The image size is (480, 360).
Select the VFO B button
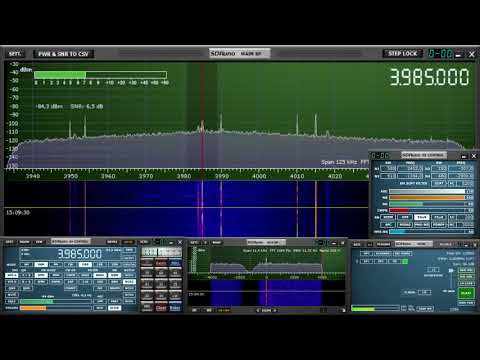click(x=12, y=282)
